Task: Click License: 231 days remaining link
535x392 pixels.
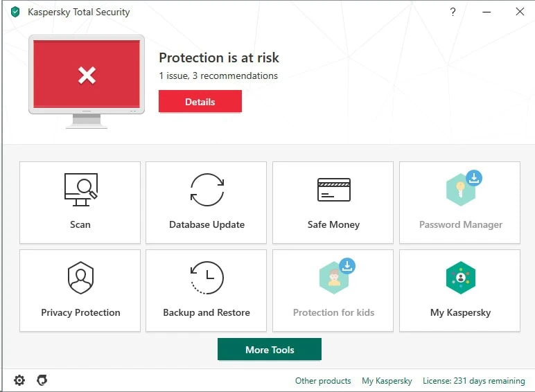Action: click(473, 381)
